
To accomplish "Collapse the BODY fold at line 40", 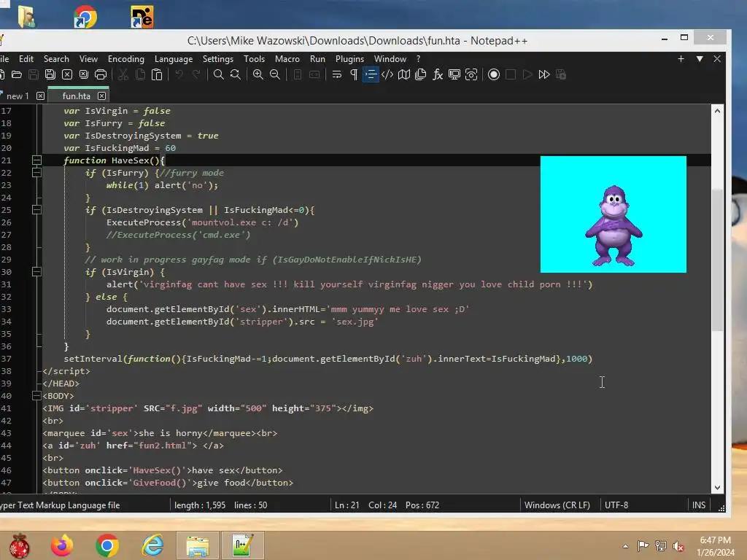I will point(36,396).
